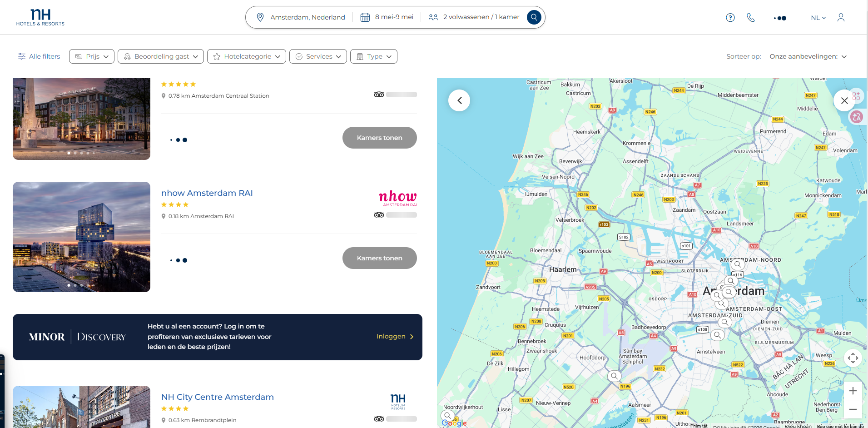Click '0.63 km Rembrandtplein' distance text
This screenshot has height=428, width=868.
point(203,420)
